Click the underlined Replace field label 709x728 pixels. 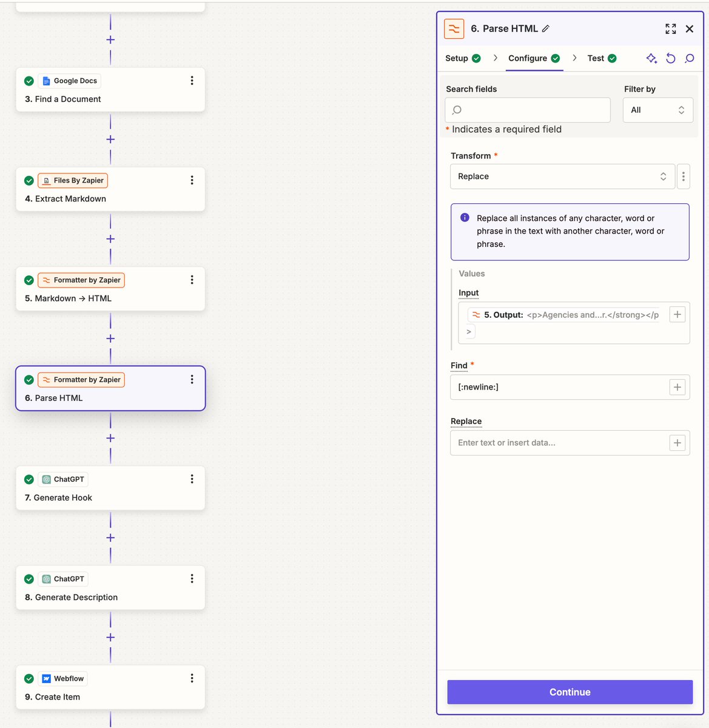point(466,422)
